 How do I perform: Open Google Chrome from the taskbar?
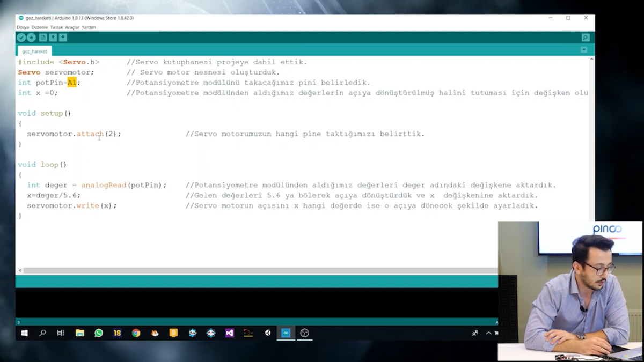tap(136, 333)
